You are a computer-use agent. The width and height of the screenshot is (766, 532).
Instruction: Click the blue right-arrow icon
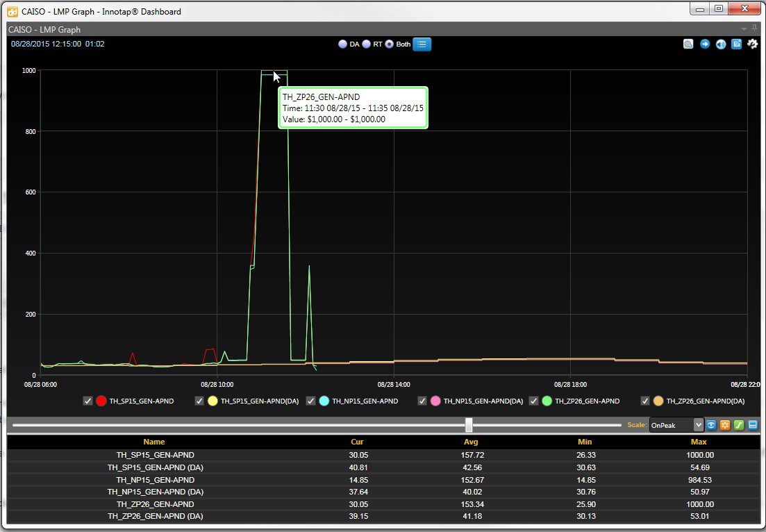pyautogui.click(x=704, y=44)
